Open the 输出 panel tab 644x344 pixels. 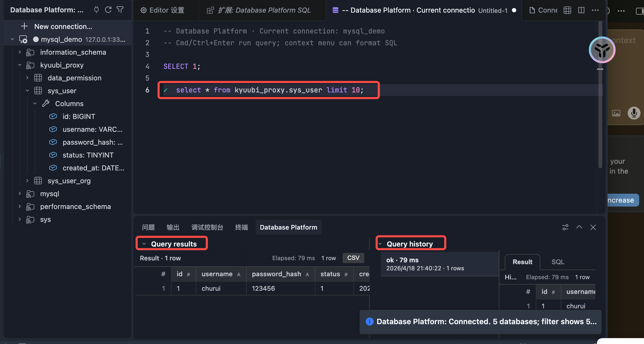coord(173,227)
